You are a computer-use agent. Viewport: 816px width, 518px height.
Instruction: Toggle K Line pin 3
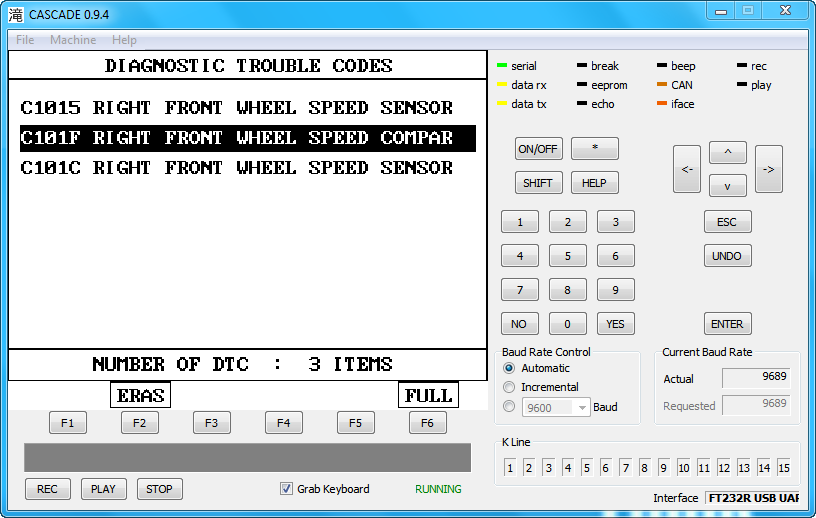[549, 468]
